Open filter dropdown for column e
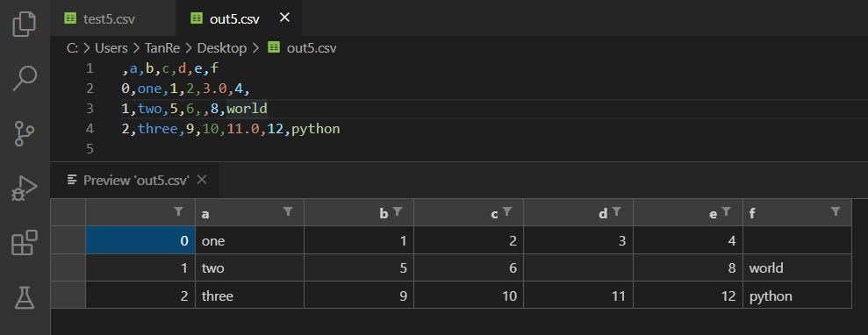 click(x=727, y=211)
